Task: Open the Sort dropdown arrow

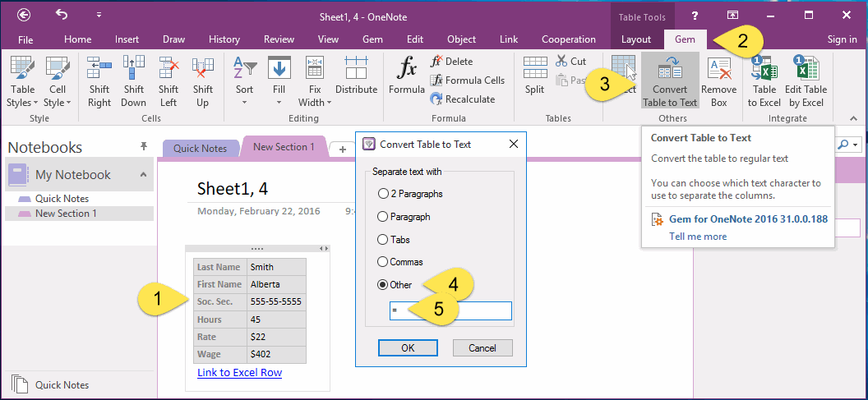Action: 245,103
